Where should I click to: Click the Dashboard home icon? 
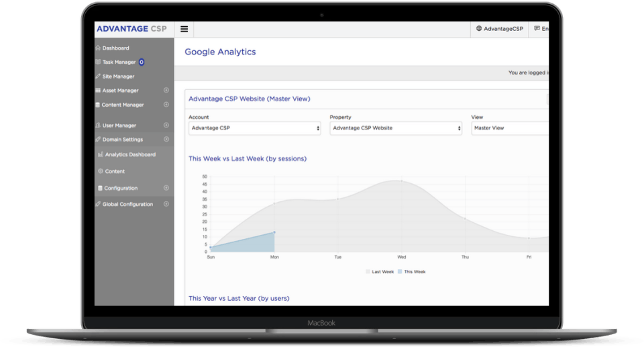click(98, 48)
